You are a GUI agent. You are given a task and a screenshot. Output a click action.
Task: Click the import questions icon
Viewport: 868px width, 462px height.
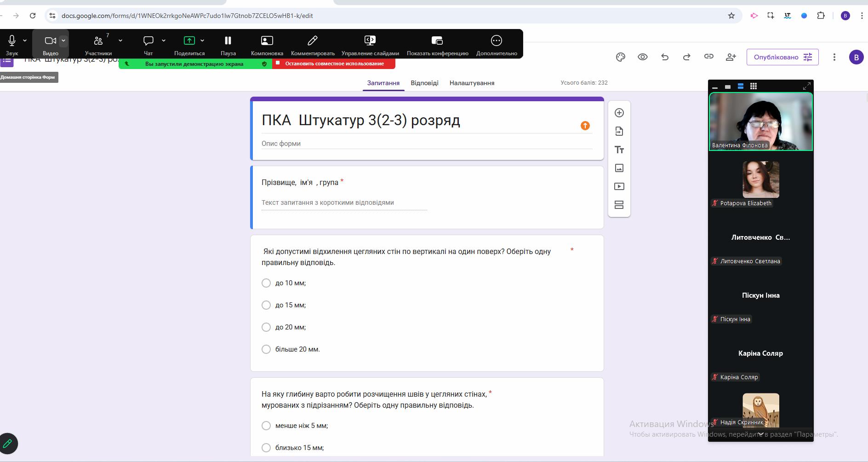click(x=619, y=131)
